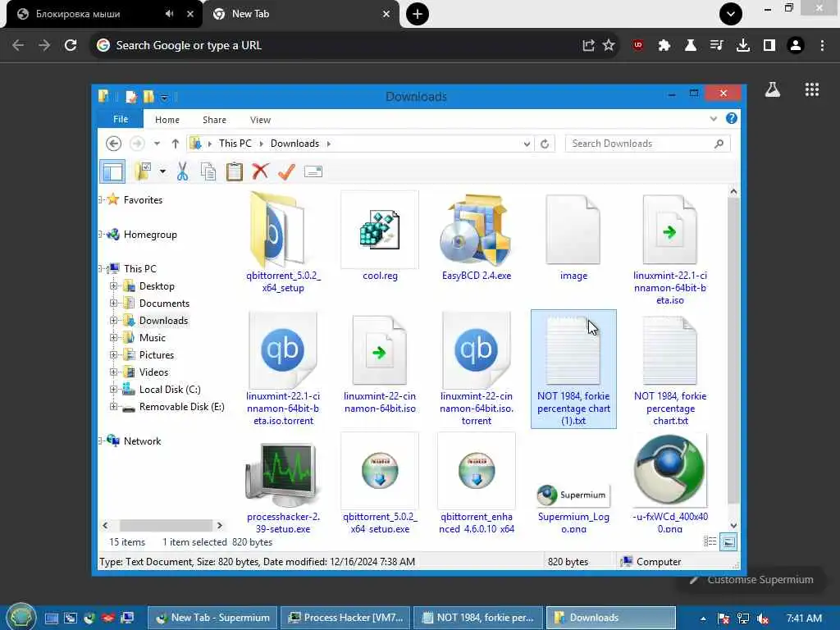Select the blank 'image' file

[x=573, y=236]
